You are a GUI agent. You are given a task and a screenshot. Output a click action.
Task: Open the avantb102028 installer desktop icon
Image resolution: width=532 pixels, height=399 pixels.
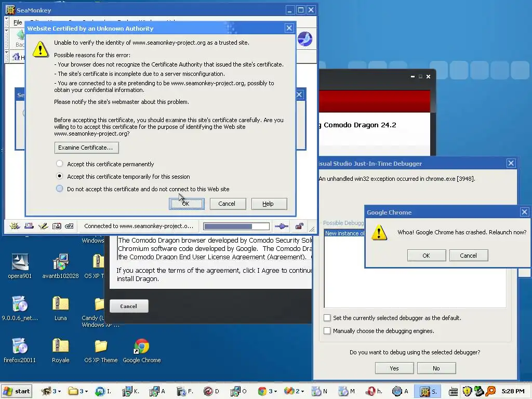pyautogui.click(x=60, y=266)
